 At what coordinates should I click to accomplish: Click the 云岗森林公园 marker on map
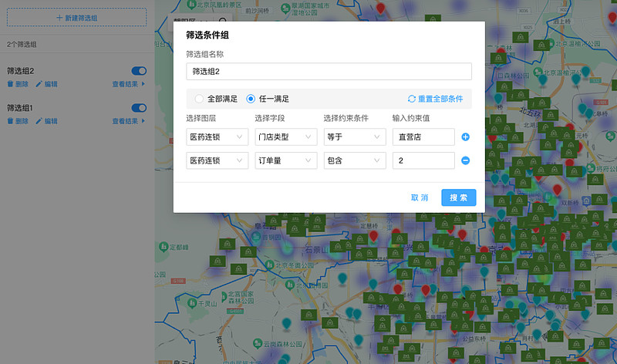(258, 343)
